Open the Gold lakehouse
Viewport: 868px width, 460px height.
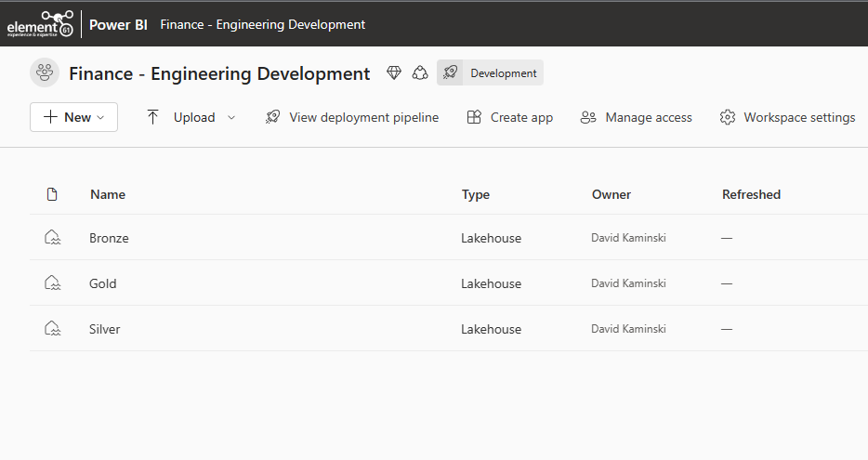(103, 283)
